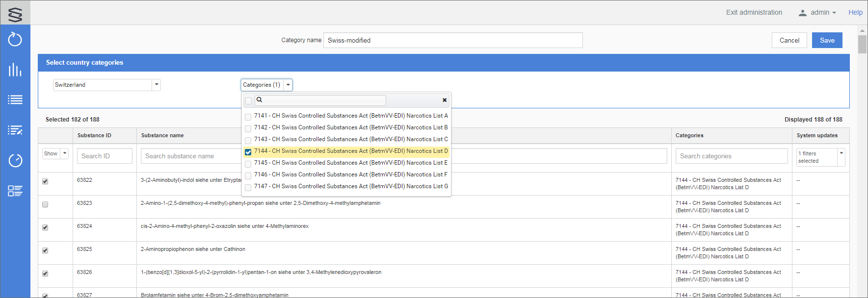Image resolution: width=868 pixels, height=298 pixels.
Task: Click the Exit administration link
Action: click(x=754, y=13)
